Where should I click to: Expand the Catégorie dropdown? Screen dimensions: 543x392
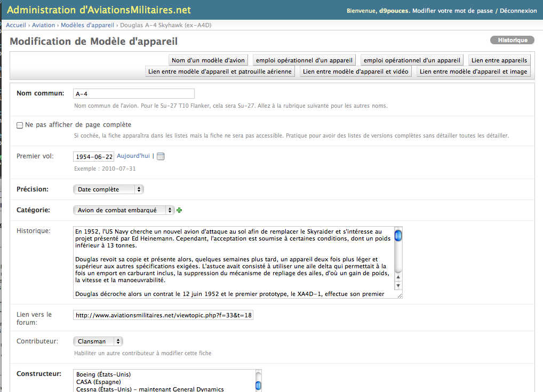pos(124,210)
